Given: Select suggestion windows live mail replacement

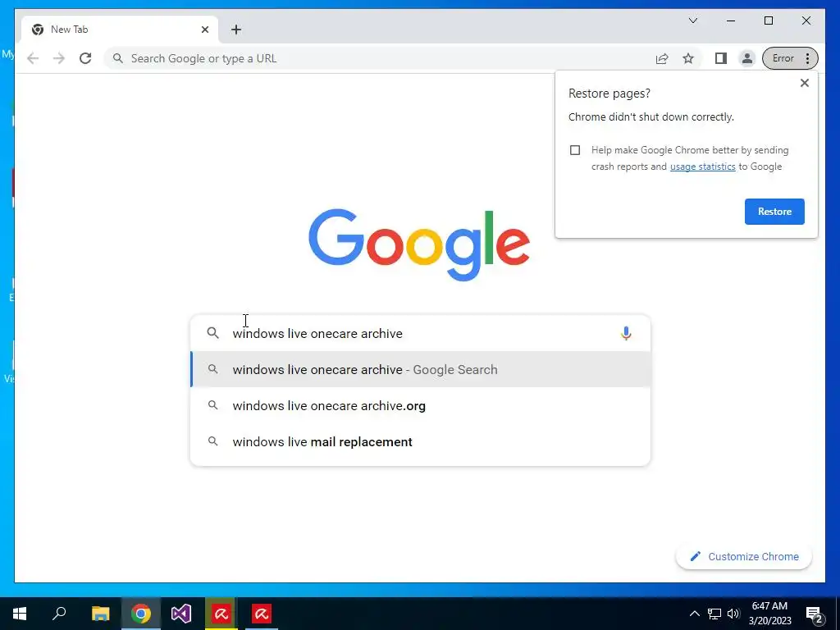Looking at the screenshot, I should [x=421, y=442].
